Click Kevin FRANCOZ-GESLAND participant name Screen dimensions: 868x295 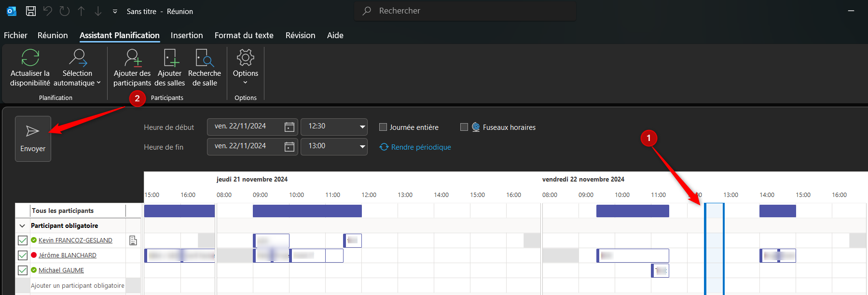75,240
